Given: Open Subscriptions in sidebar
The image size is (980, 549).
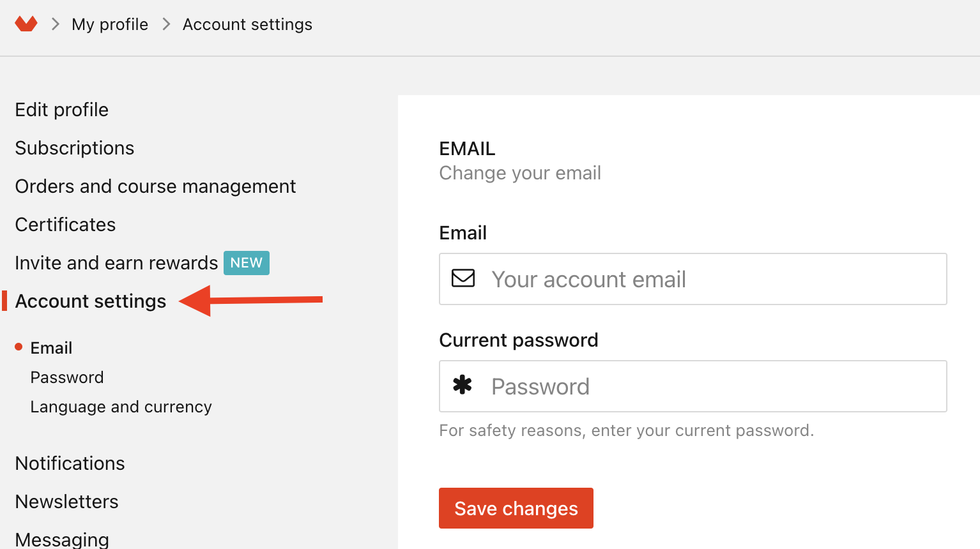Looking at the screenshot, I should point(75,148).
